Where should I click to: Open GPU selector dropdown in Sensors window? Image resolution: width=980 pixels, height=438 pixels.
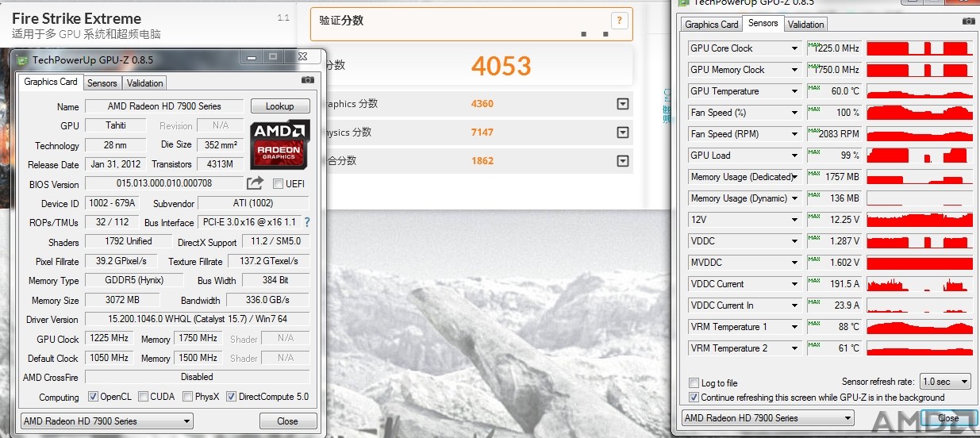(767, 418)
